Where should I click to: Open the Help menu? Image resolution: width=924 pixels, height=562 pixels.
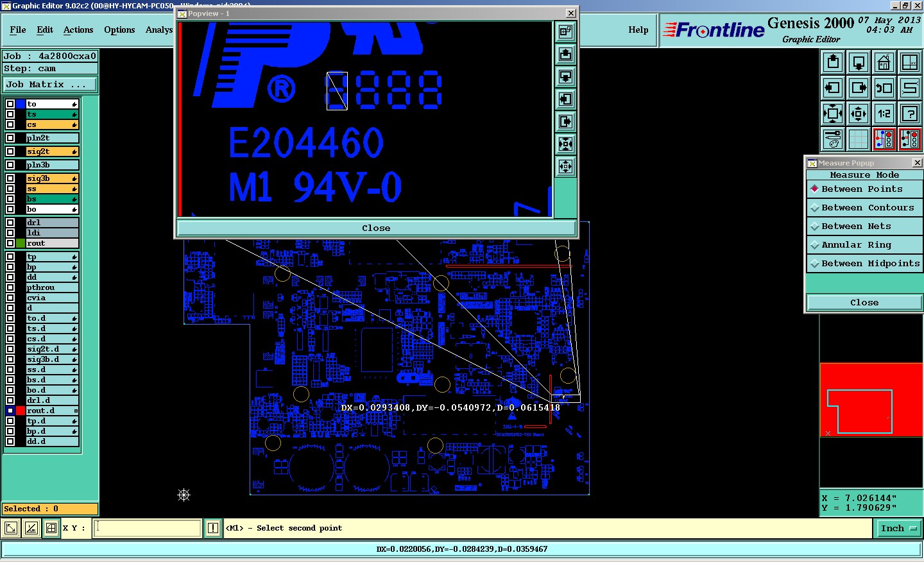[638, 30]
